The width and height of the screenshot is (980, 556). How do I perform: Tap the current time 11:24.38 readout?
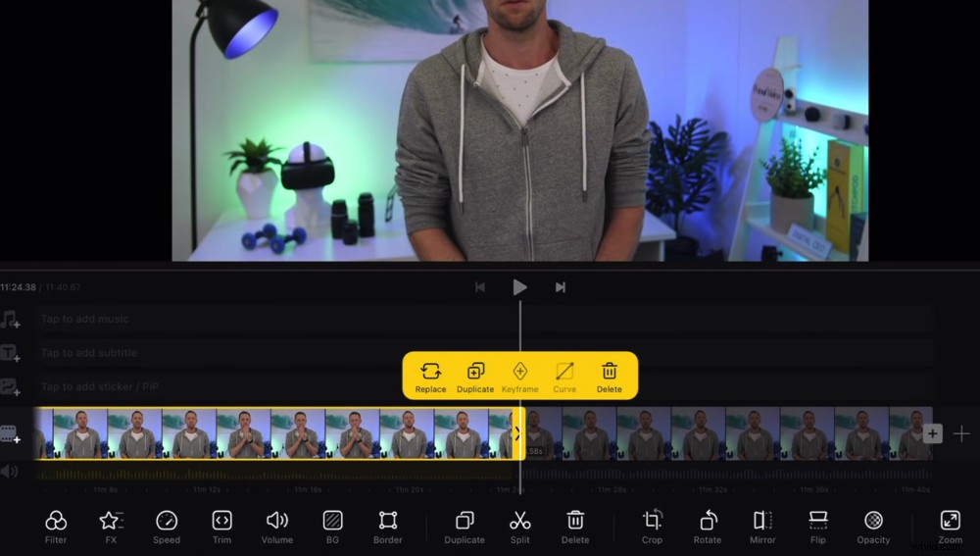point(18,287)
